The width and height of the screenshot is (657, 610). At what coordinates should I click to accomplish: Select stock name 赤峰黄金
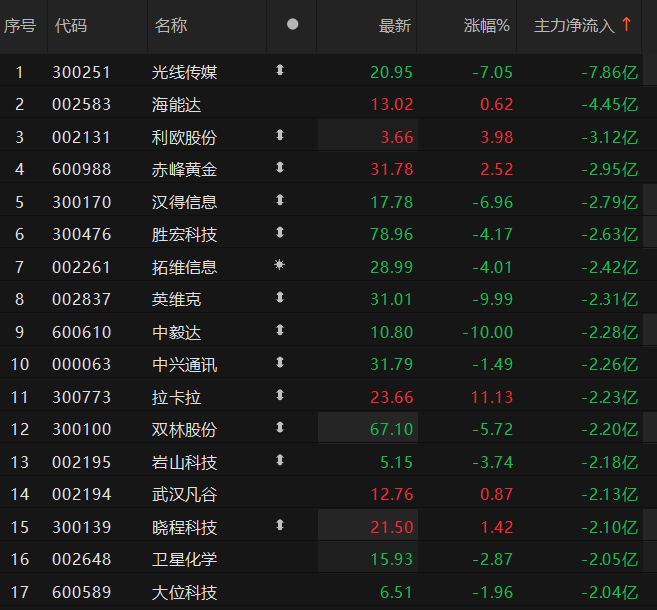(x=184, y=170)
